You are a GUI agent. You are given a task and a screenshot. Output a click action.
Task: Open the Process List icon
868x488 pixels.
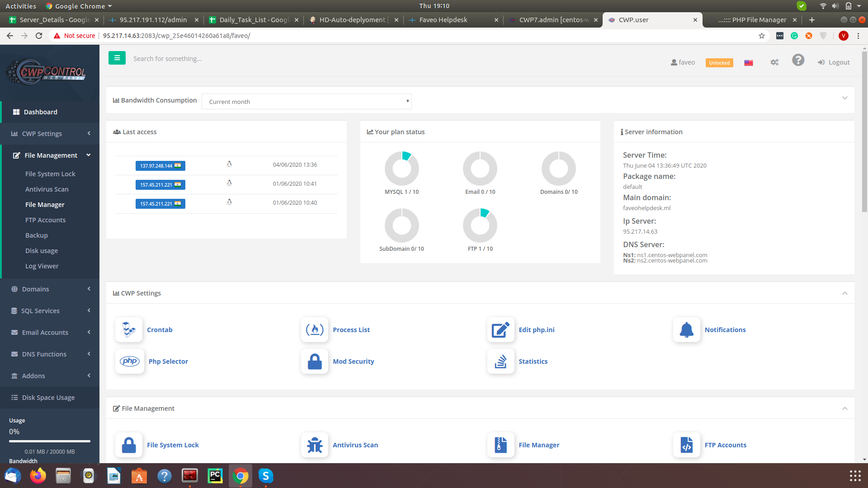coord(315,330)
